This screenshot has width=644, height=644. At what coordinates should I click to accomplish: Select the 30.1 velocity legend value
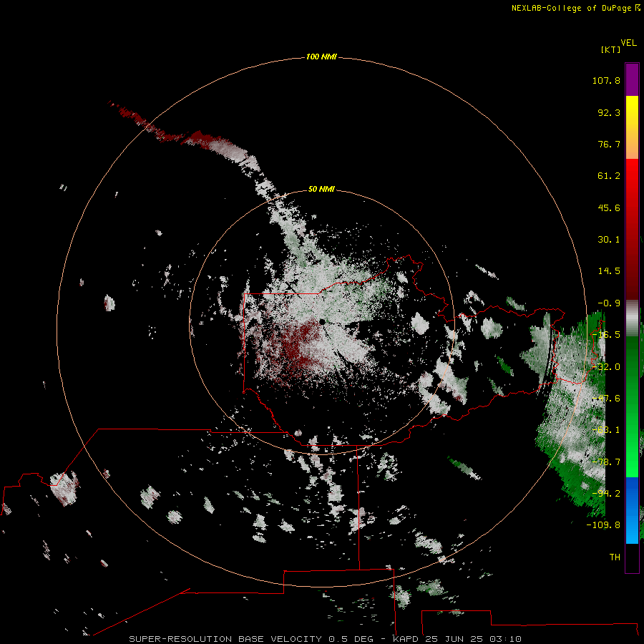pyautogui.click(x=609, y=240)
